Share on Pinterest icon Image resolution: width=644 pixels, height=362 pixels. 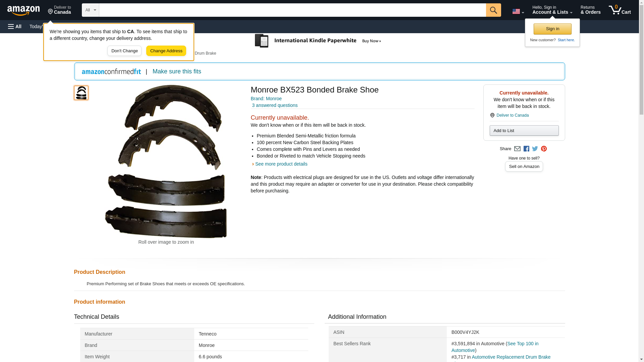click(x=544, y=149)
